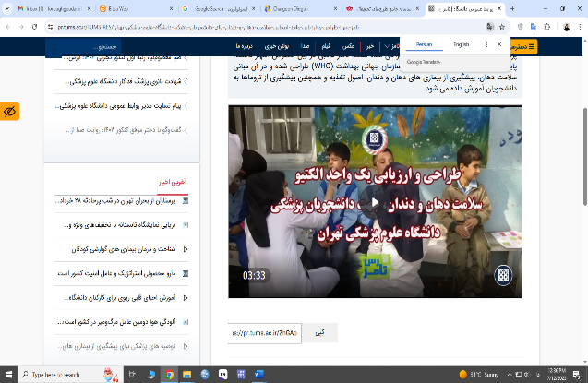The width and height of the screenshot is (588, 383).
Task: Select Persian in Google Translate popup
Action: tap(424, 44)
